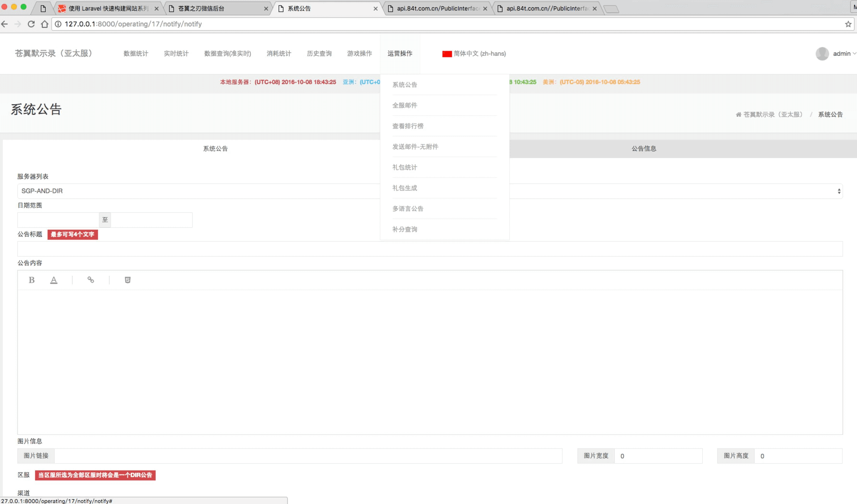Close the 苍翼之刃微信后台 browser tab

pyautogui.click(x=266, y=9)
